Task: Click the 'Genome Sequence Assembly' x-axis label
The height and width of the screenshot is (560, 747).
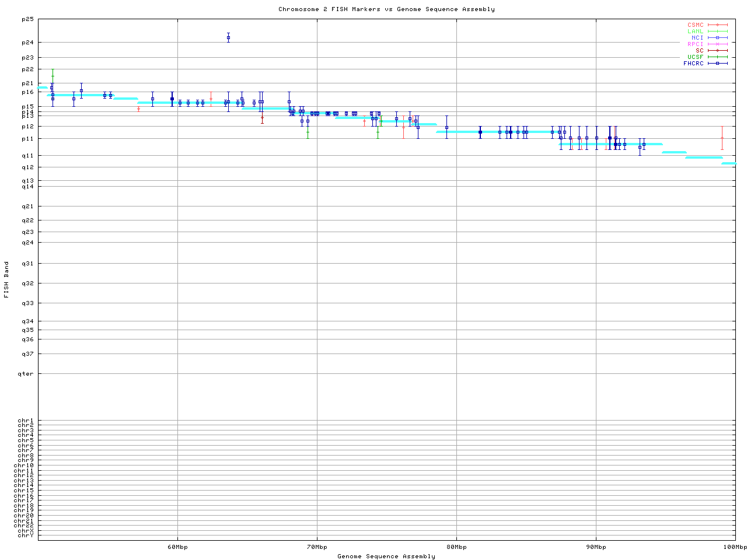Action: point(386,556)
